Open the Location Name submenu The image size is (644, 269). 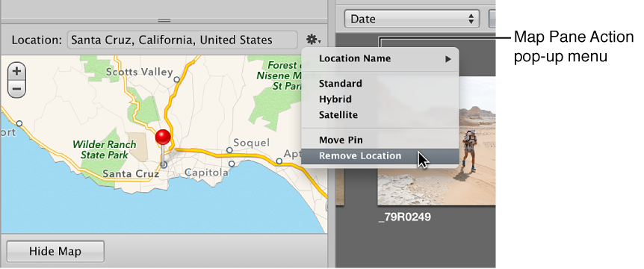coord(380,59)
